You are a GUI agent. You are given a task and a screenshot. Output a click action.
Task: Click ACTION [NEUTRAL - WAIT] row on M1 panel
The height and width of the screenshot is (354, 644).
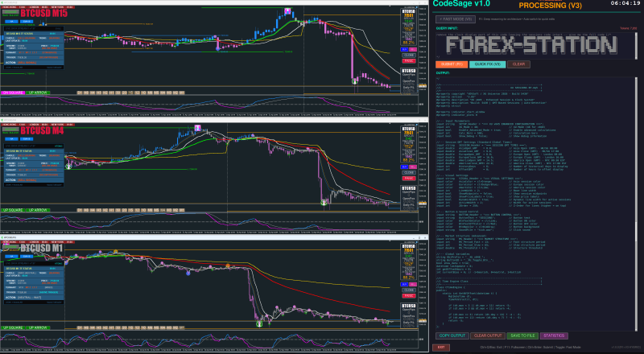pyautogui.click(x=34, y=298)
